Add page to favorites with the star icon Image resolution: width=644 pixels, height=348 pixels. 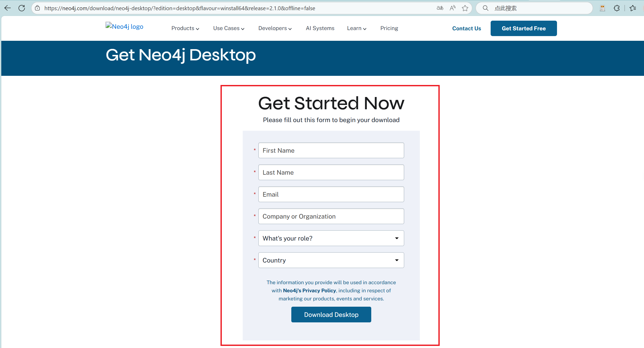click(465, 8)
